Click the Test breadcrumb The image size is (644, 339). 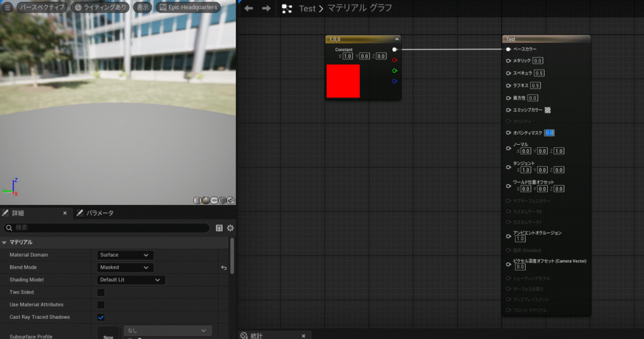(307, 9)
